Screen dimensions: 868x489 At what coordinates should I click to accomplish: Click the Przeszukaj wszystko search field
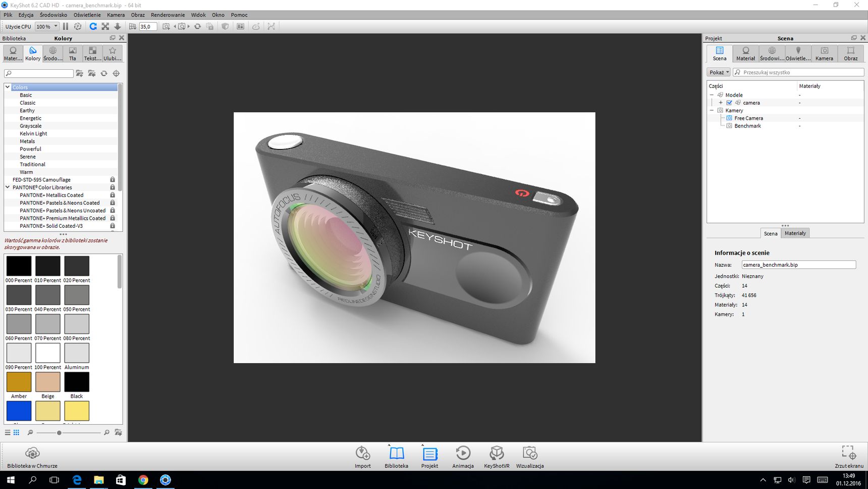(x=798, y=72)
